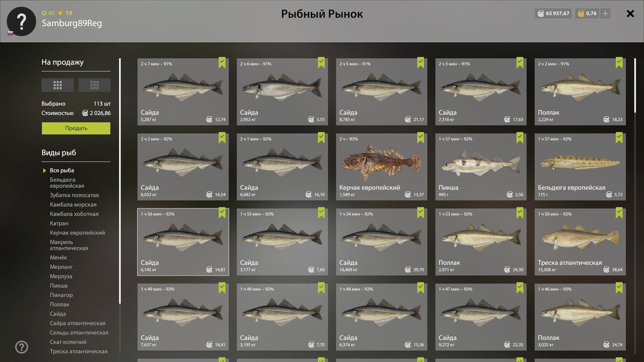Deselect the Пикша 995 г checkmark
644x362 pixels.
tap(520, 138)
